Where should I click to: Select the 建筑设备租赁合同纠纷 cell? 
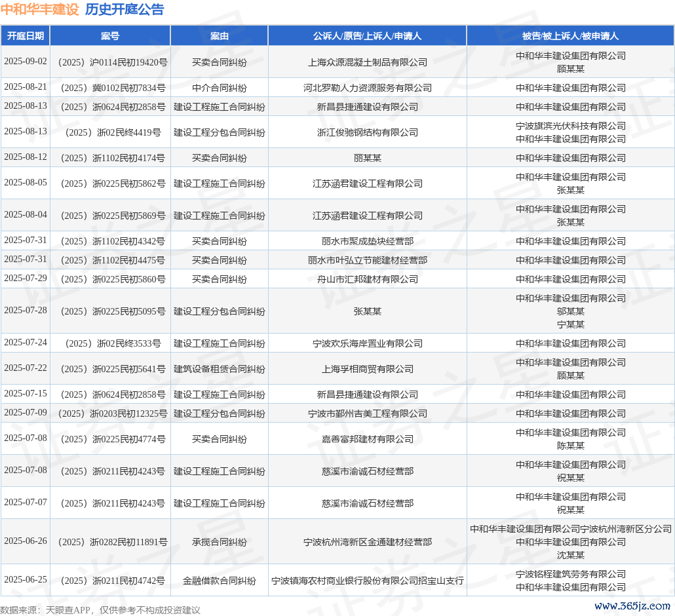click(219, 369)
